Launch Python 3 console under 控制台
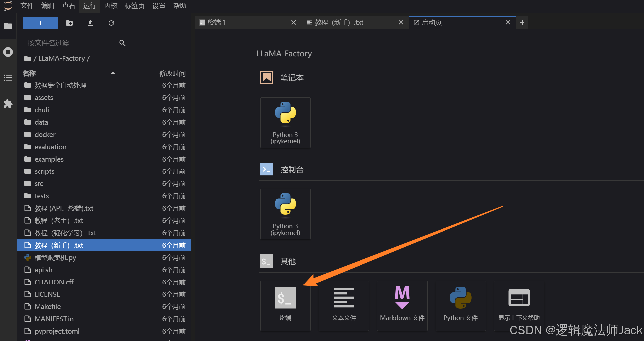 285,214
